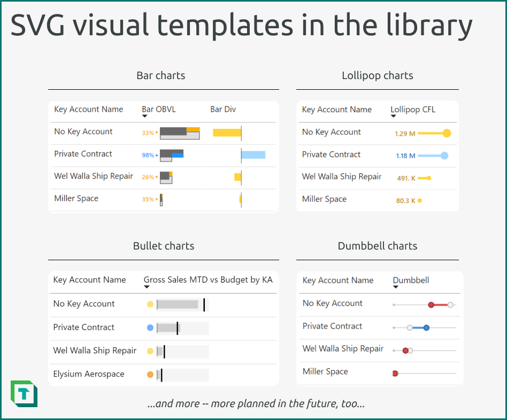This screenshot has width=507, height=420.
Task: Click the more planned in the future text
Action: pyautogui.click(x=256, y=403)
